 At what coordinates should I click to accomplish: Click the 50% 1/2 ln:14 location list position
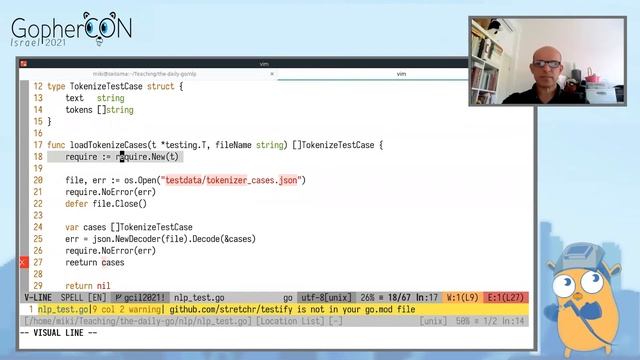490,321
